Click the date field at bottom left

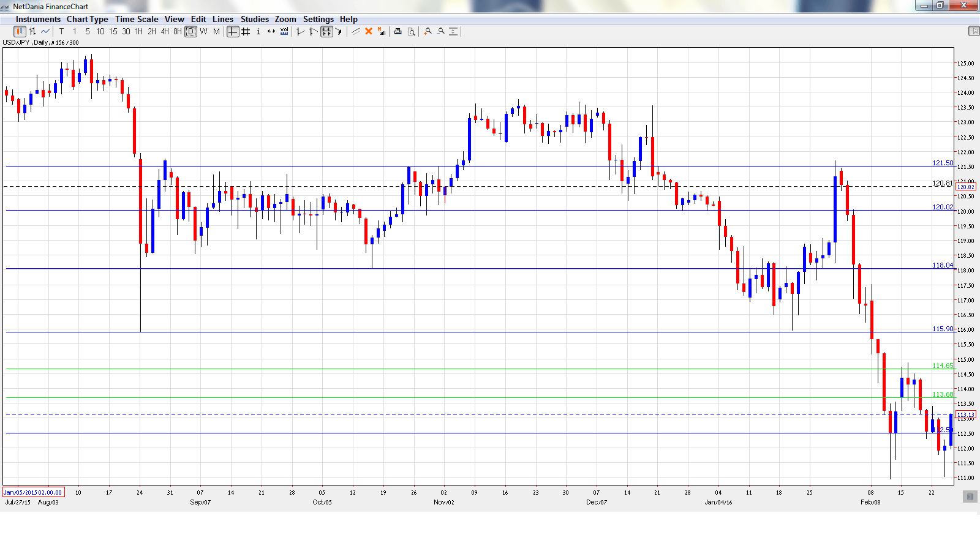[x=33, y=492]
